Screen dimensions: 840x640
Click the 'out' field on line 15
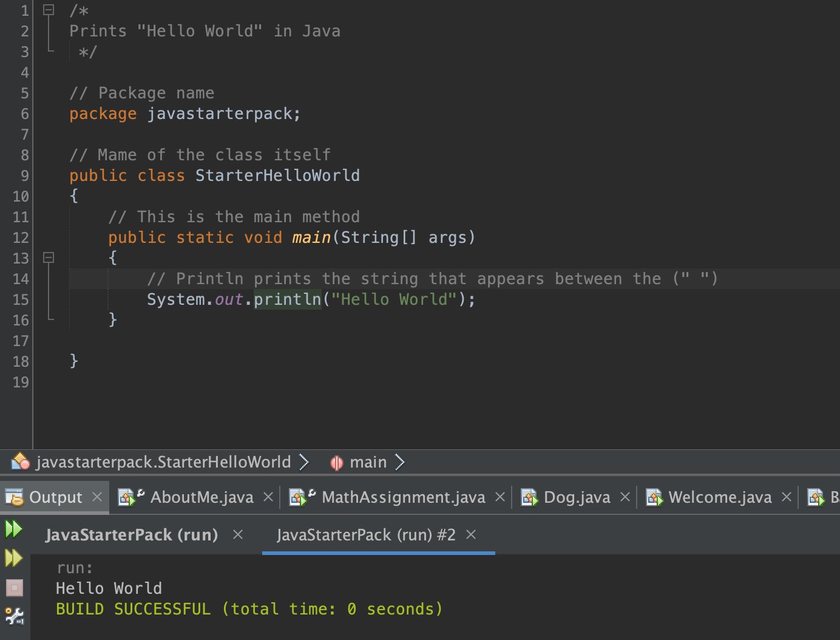click(x=229, y=299)
